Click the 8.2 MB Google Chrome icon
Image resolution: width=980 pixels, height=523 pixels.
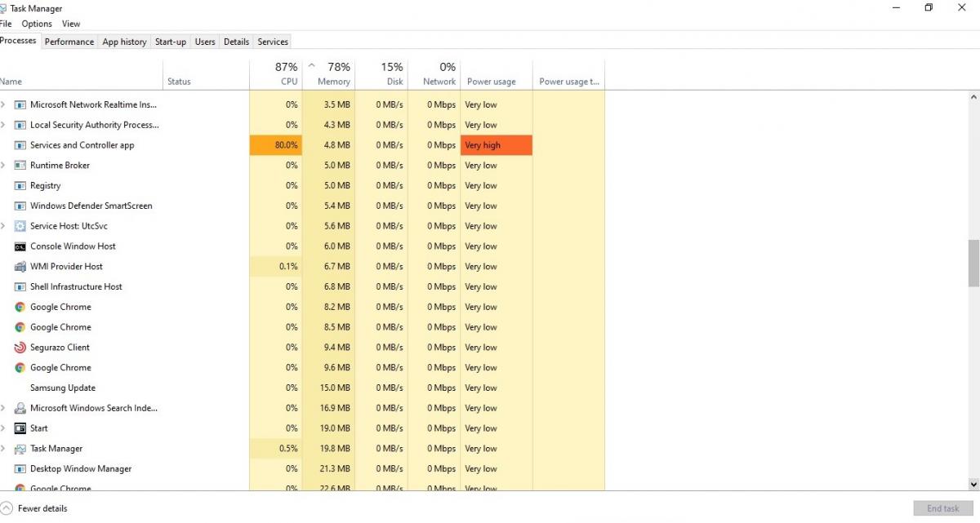20,307
